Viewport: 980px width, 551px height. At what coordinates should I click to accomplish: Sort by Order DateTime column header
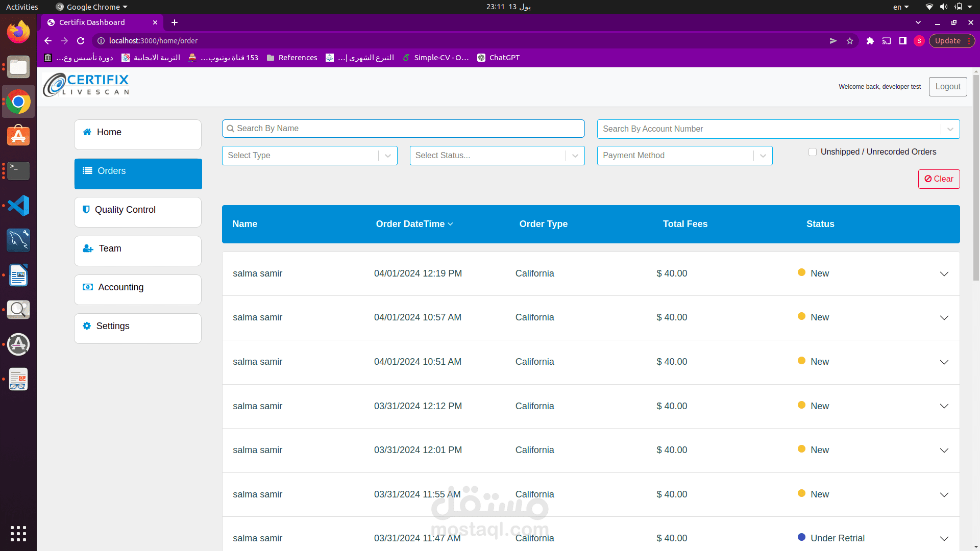414,224
